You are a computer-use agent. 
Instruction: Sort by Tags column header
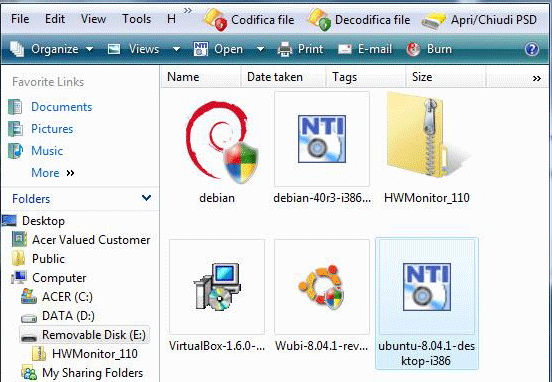tap(365, 77)
